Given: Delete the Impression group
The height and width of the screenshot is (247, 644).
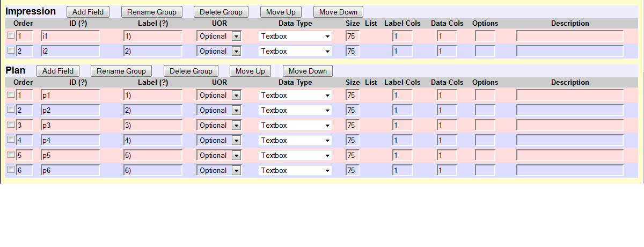Looking at the screenshot, I should (x=221, y=12).
